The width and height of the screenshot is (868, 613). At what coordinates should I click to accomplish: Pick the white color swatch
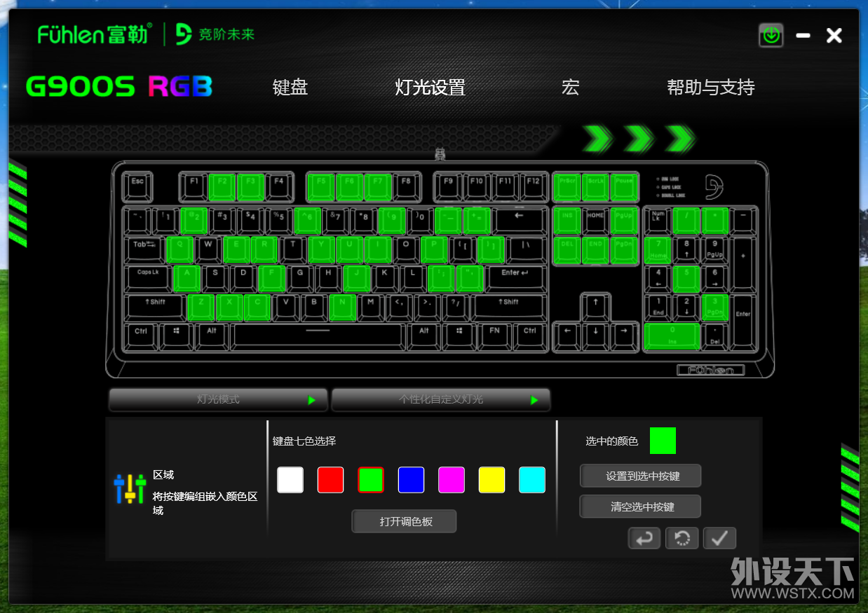[290, 480]
